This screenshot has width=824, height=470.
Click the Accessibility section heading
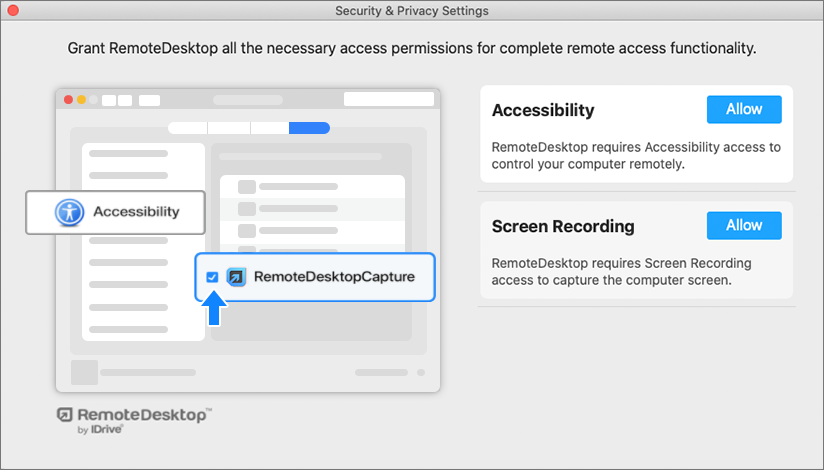543,110
